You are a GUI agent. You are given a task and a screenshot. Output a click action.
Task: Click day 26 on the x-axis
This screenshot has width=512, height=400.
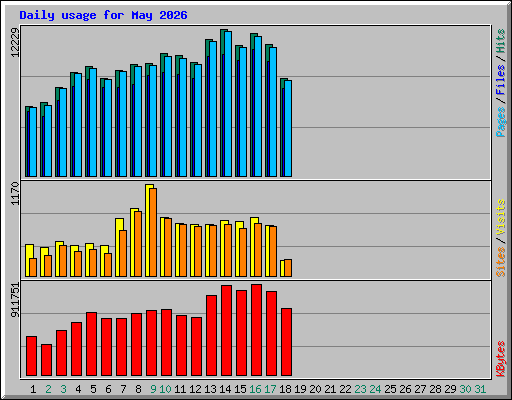pos(405,389)
